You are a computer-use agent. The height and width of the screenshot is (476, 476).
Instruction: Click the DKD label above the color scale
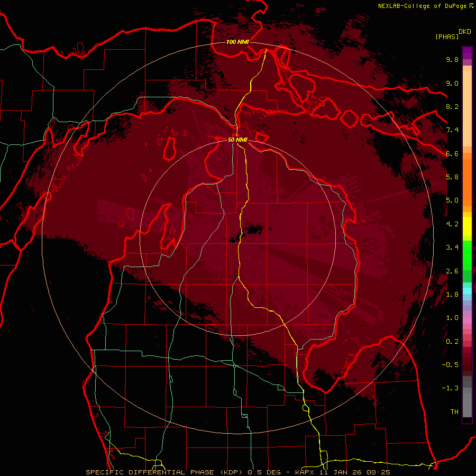[465, 32]
